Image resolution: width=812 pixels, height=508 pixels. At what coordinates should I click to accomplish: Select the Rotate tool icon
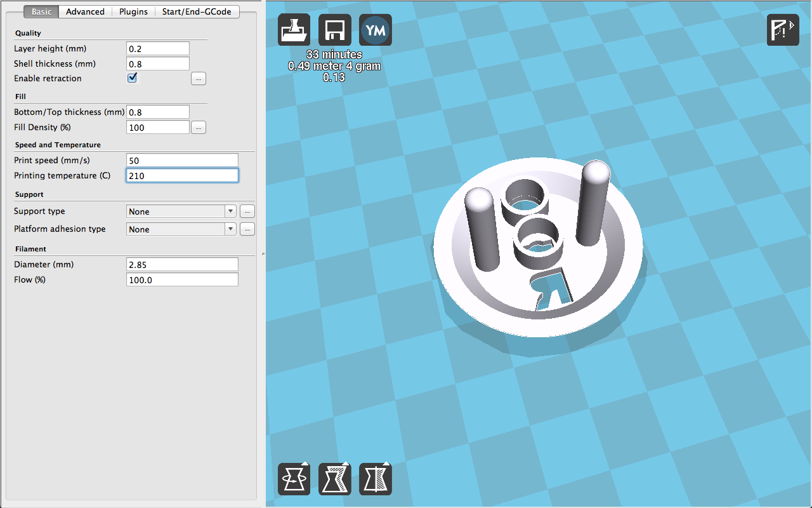pos(294,479)
